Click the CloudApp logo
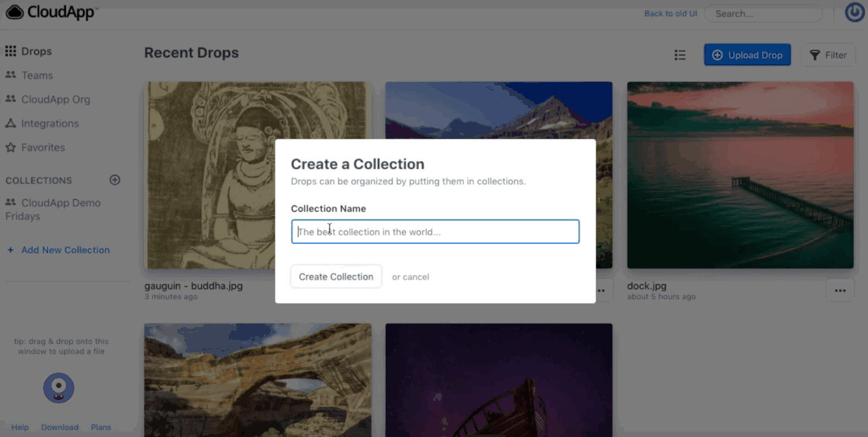 coord(52,12)
